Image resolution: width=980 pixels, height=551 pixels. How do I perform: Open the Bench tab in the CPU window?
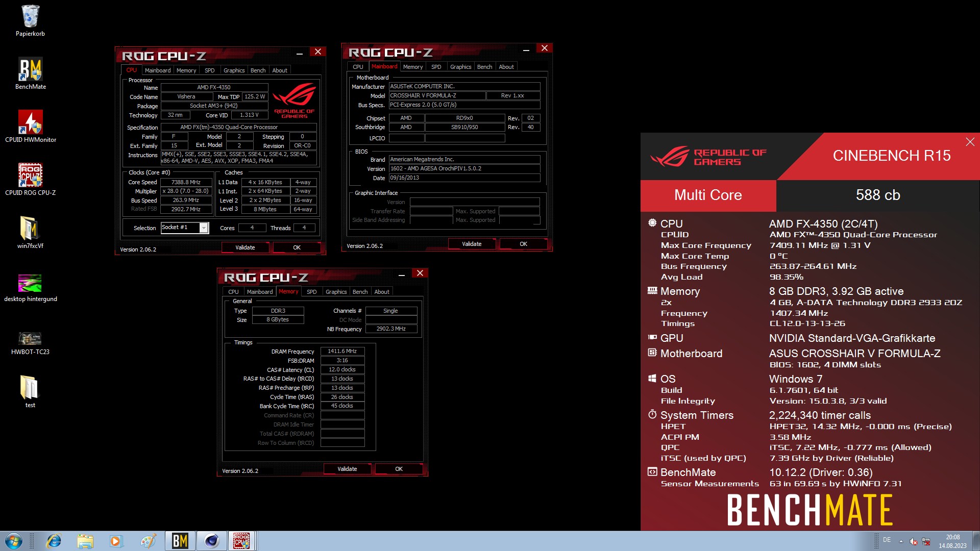point(258,70)
